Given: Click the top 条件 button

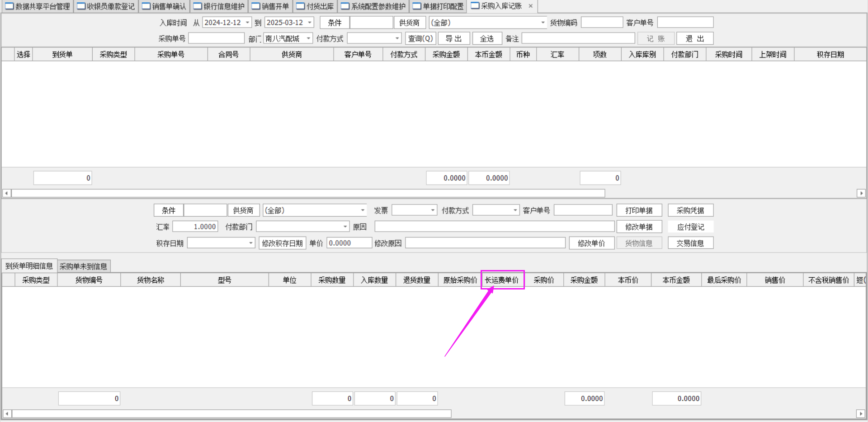Looking at the screenshot, I should 335,23.
